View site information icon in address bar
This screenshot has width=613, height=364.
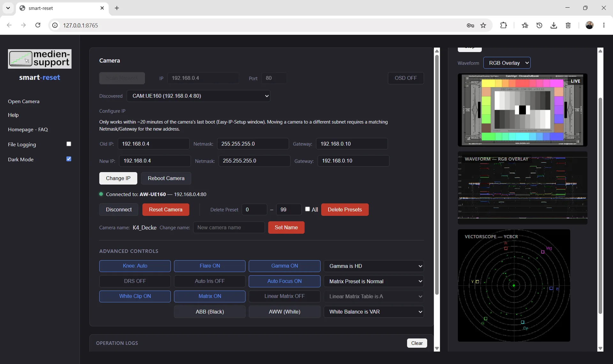tap(55, 25)
